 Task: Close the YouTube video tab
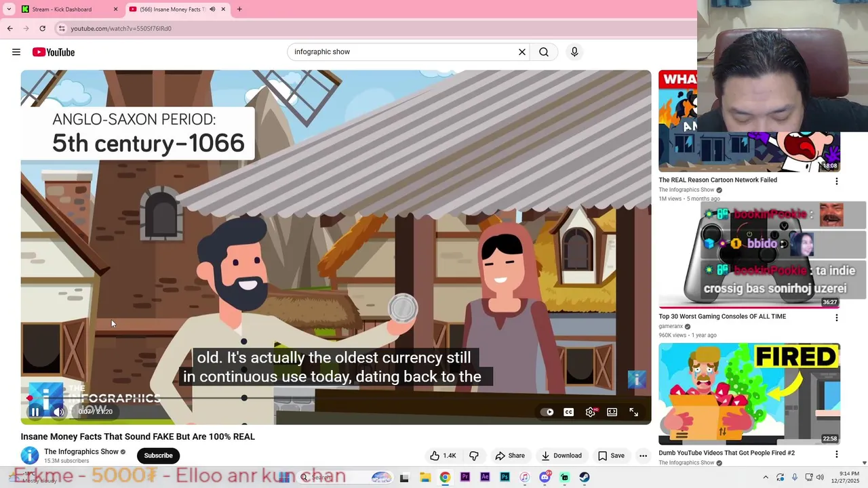223,9
